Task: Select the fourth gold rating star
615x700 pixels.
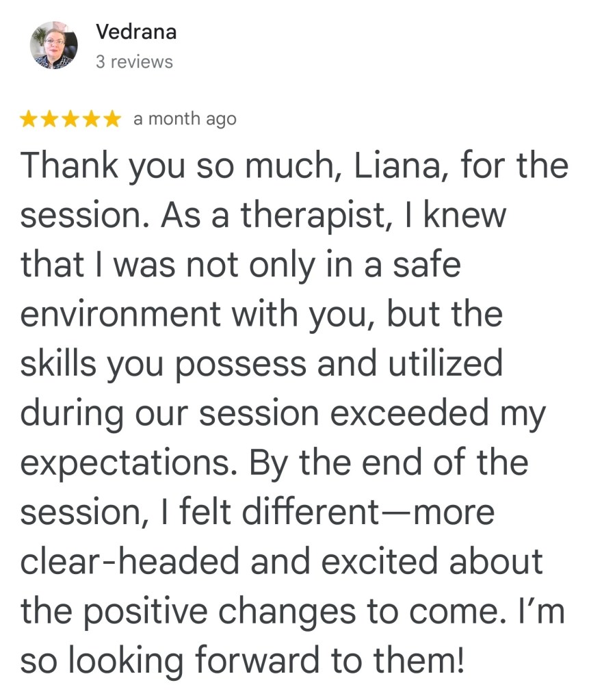Action: click(x=91, y=120)
